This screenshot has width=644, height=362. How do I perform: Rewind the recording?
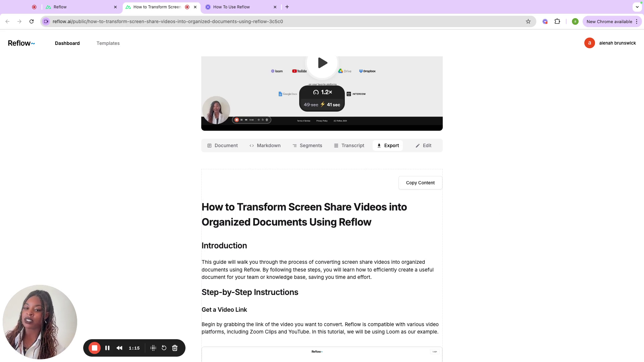coord(119,348)
